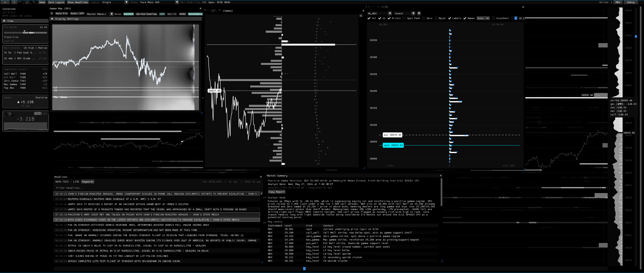Select the NEWS FEED tab
The image size is (644, 273).
click(62, 182)
